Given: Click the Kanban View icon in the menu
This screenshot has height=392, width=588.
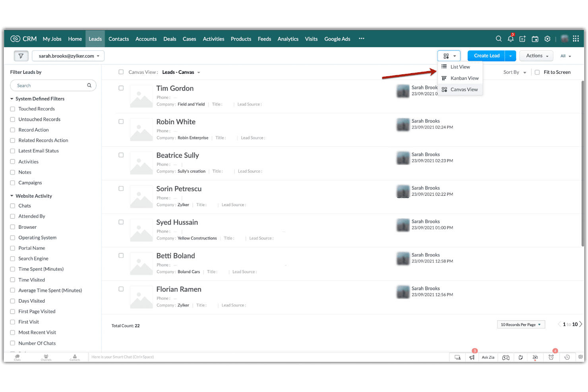Looking at the screenshot, I should [x=444, y=78].
